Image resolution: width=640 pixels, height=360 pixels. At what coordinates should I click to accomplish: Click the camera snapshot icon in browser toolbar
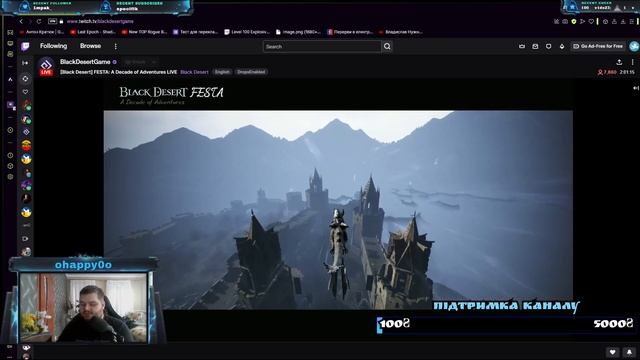(565, 21)
